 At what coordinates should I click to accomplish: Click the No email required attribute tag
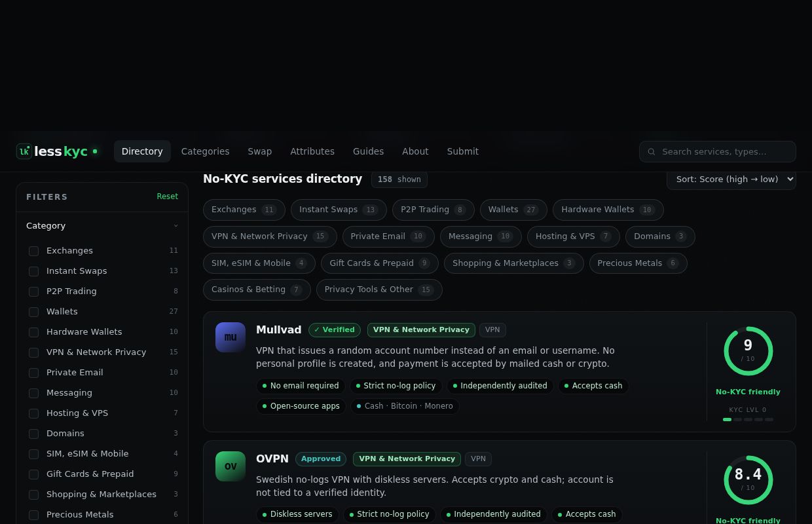coord(301,386)
